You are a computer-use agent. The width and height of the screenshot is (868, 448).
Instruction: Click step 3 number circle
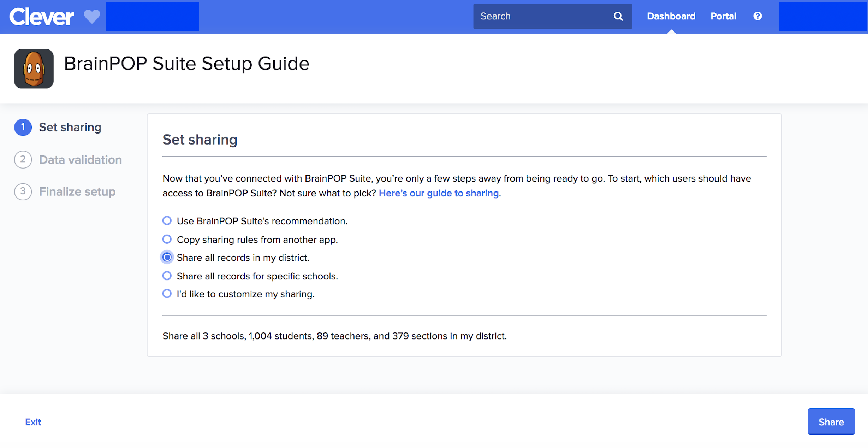click(x=23, y=191)
